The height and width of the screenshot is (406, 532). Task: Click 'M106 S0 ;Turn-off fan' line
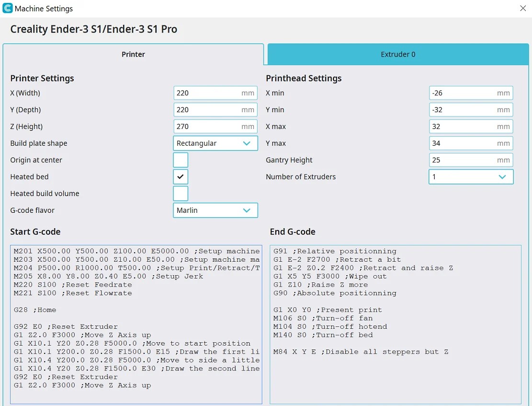coord(323,318)
